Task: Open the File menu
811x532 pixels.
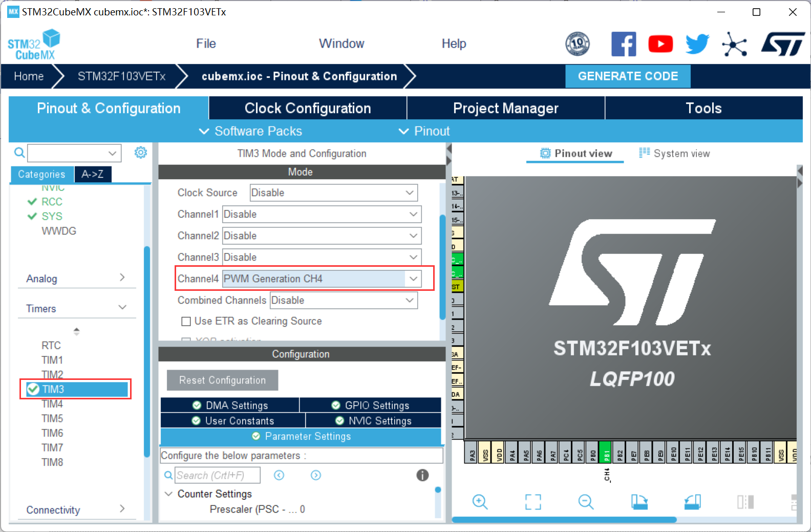Action: click(x=206, y=44)
